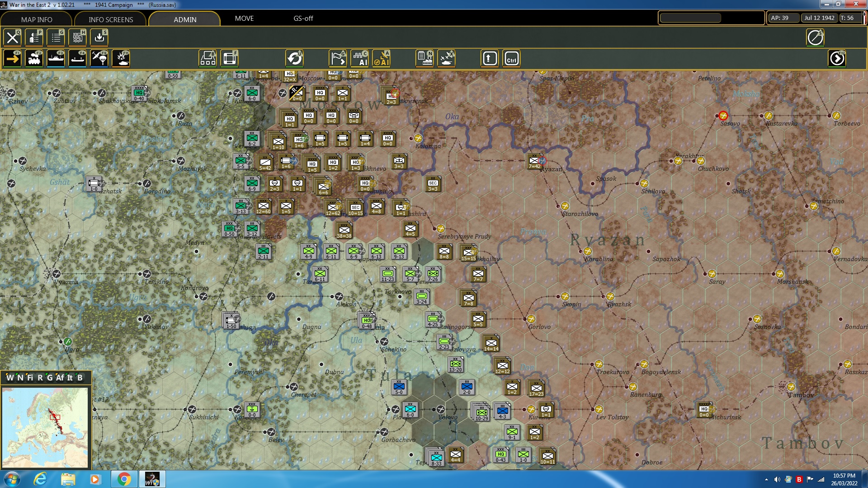Viewport: 868px width, 488px height.
Task: Click the frame icon marked F
Action: click(x=230, y=59)
